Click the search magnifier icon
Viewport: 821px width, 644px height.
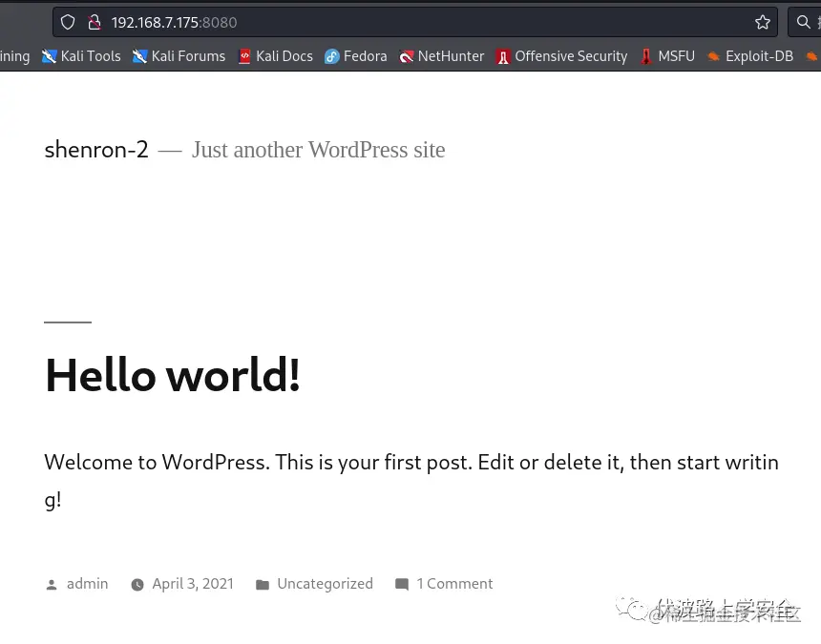803,22
